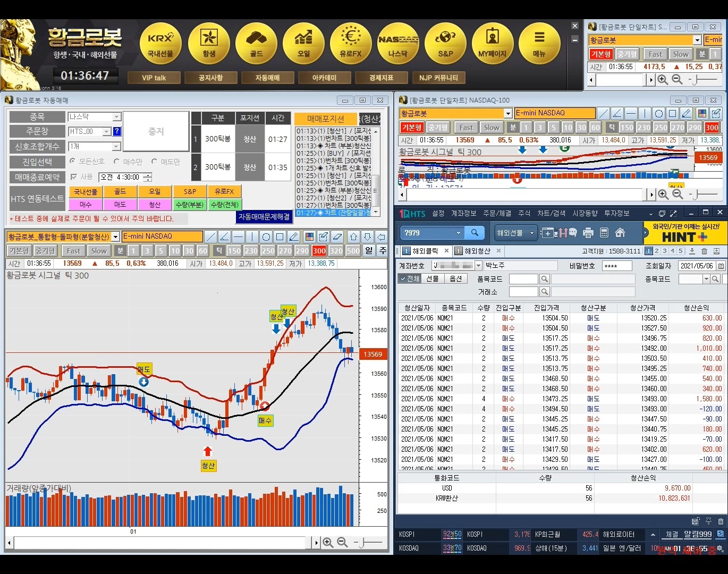
Task: Open the 신호조합개수 1개 dropdown
Action: point(117,146)
